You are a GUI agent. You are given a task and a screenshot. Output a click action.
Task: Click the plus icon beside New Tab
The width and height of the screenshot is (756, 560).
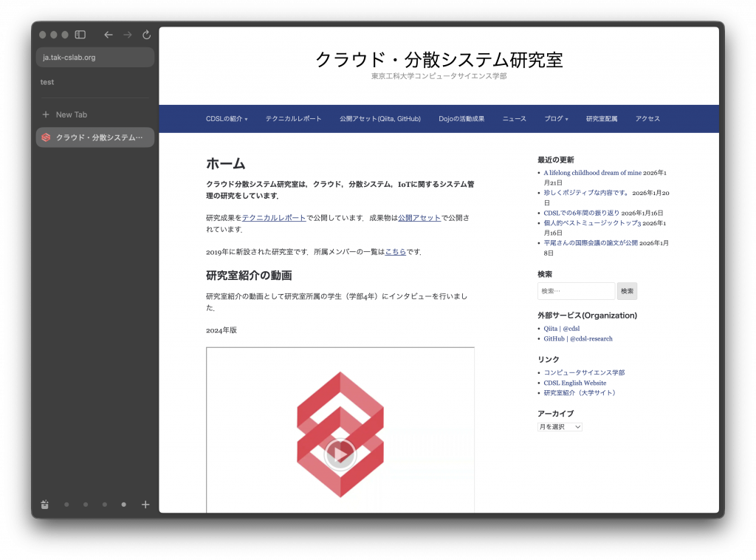(x=46, y=115)
